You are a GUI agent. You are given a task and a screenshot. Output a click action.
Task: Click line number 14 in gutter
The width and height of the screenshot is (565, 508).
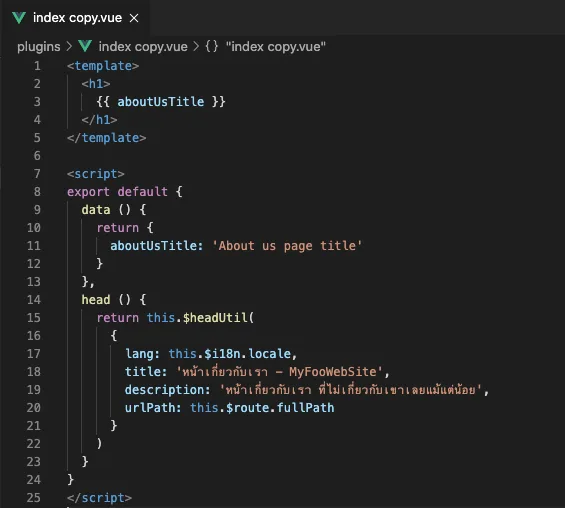(x=34, y=300)
